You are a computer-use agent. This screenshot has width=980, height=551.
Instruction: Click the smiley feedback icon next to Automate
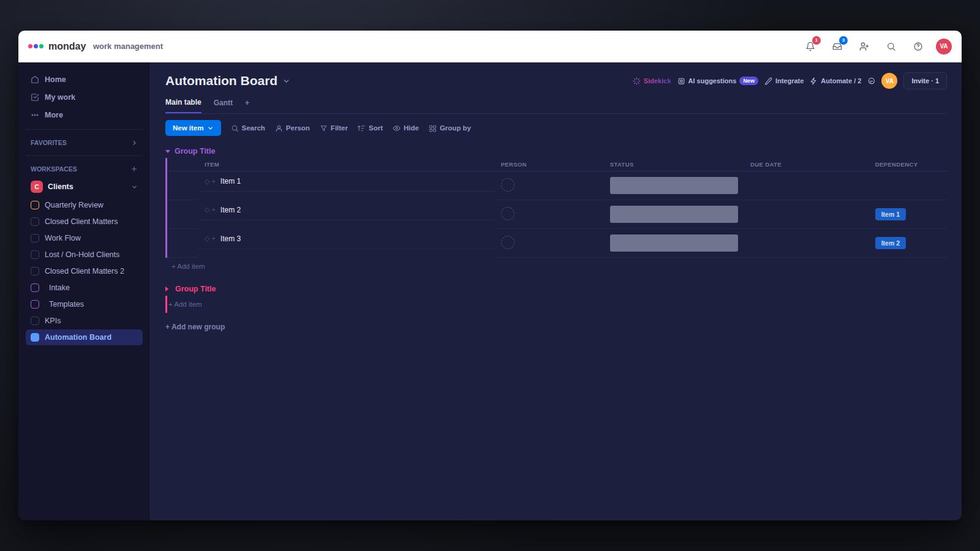click(x=872, y=81)
